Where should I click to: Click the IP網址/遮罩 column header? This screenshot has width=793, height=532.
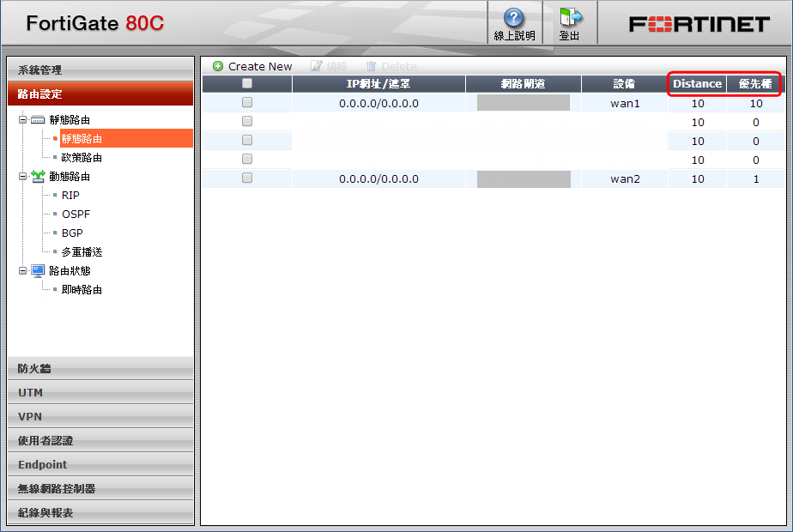point(378,84)
